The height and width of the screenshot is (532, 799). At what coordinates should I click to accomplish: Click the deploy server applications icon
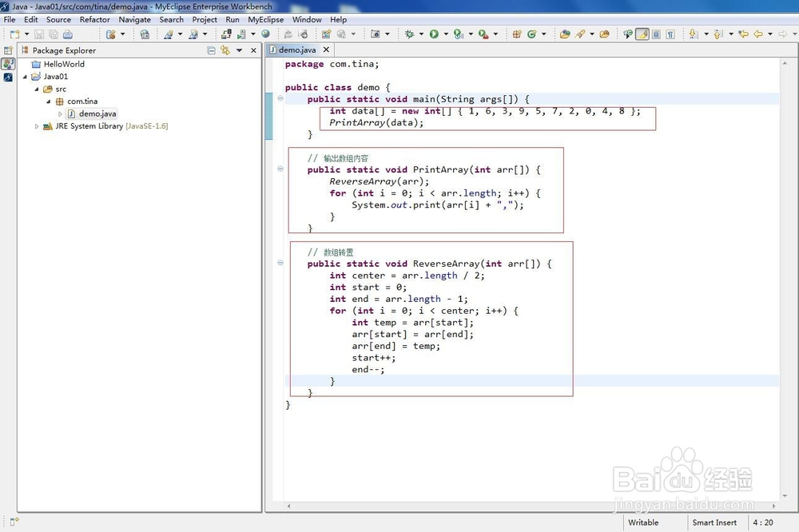[226, 34]
